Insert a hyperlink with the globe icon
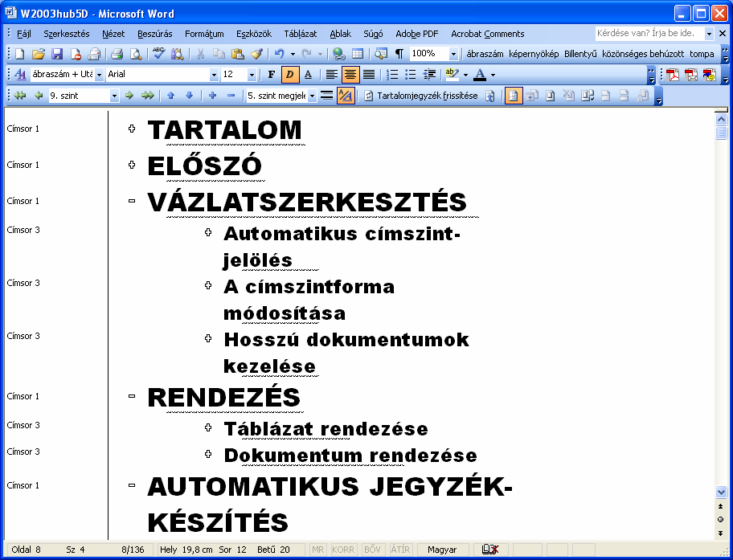The image size is (733, 560). 339,54
